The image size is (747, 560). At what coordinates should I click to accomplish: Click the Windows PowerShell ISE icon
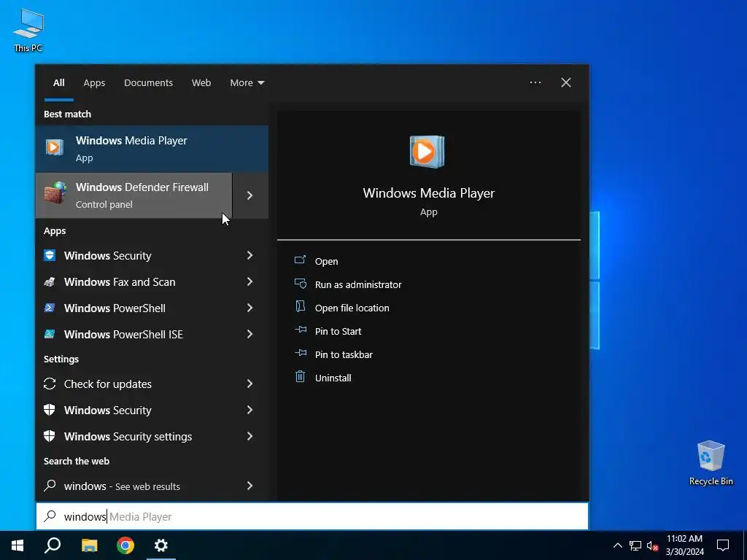pos(50,334)
